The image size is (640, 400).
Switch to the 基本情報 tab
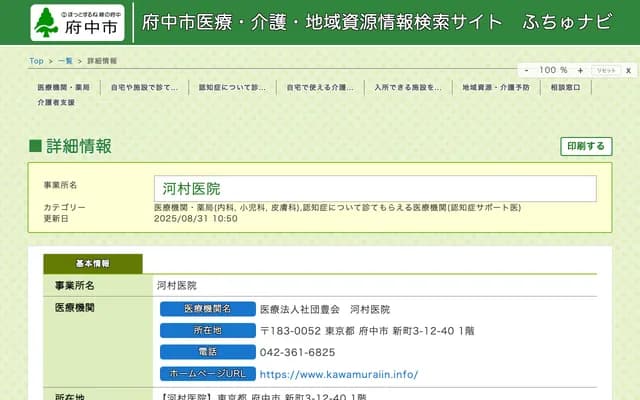click(x=93, y=264)
